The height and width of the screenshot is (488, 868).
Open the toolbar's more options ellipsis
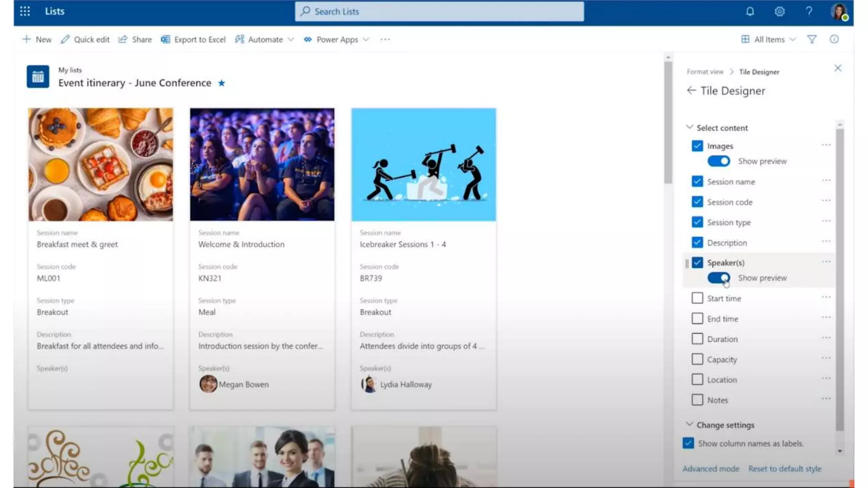[385, 39]
